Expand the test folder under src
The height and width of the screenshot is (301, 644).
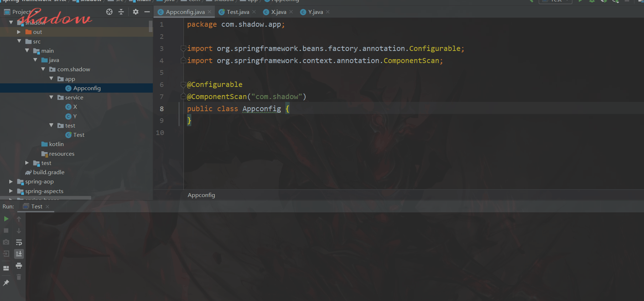pyautogui.click(x=27, y=163)
